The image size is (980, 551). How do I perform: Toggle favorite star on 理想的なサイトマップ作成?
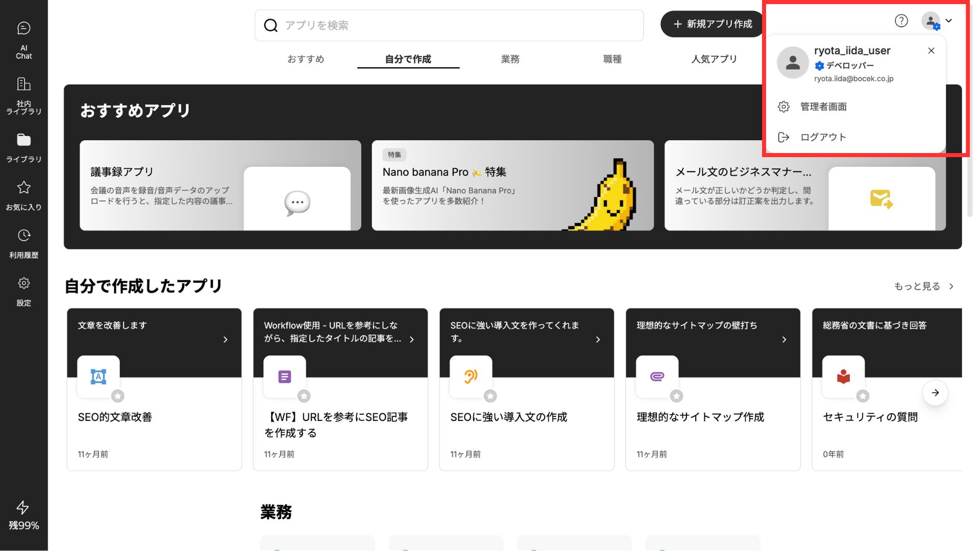677,396
